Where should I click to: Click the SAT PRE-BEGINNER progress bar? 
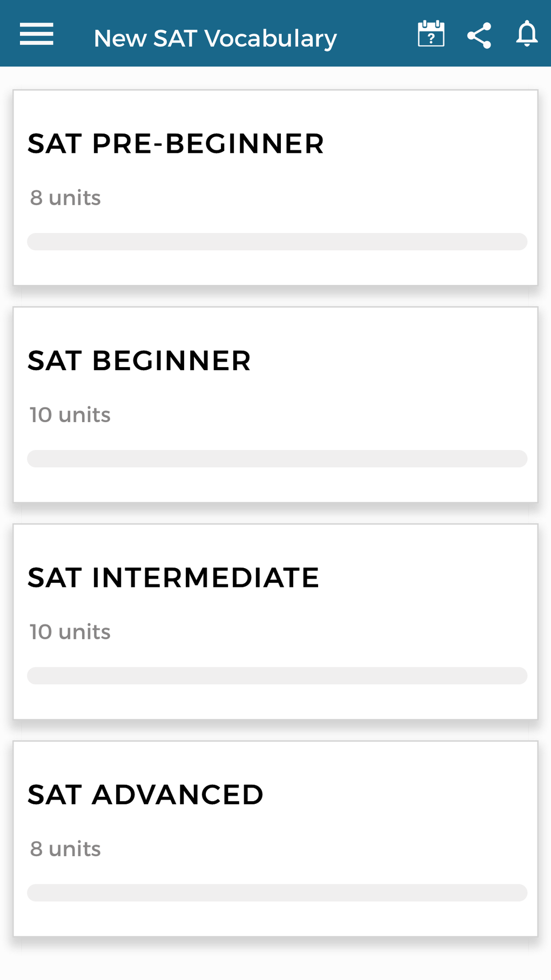pyautogui.click(x=278, y=242)
